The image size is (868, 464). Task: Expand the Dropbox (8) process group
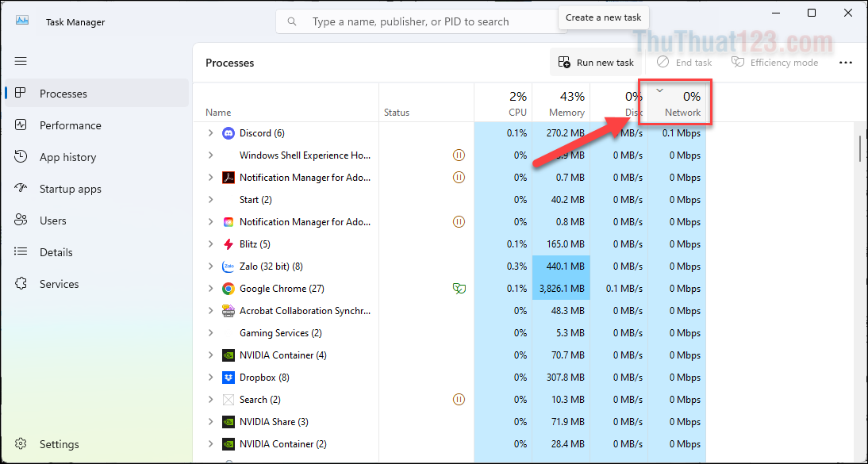(x=210, y=377)
